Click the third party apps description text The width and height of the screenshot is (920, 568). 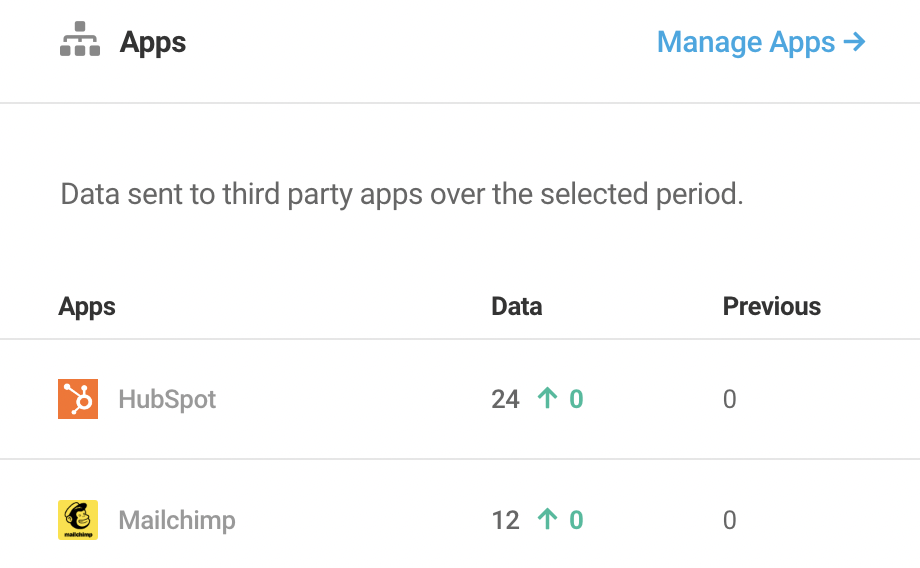(402, 195)
